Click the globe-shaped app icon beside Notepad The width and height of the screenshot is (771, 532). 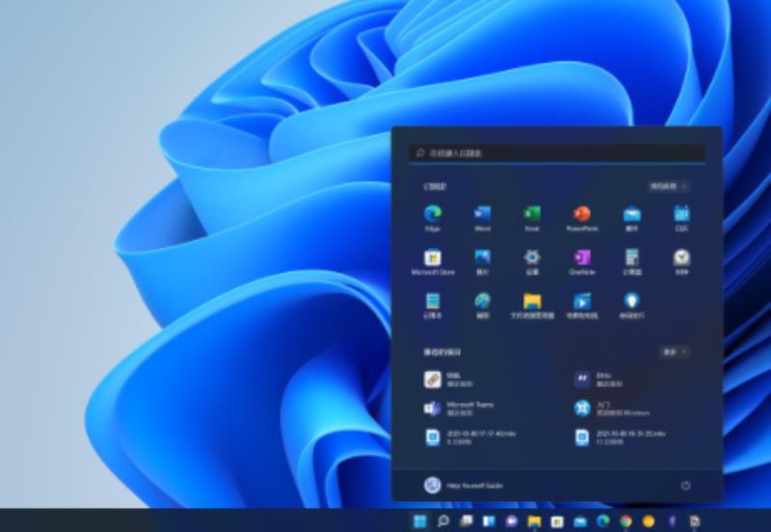click(x=483, y=301)
